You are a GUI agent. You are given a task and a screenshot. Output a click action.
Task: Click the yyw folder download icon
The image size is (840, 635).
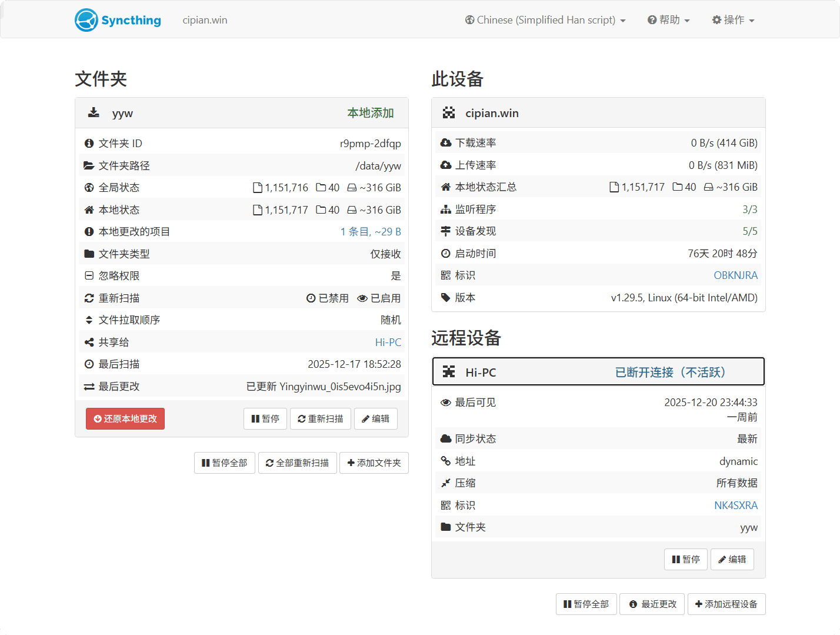94,112
